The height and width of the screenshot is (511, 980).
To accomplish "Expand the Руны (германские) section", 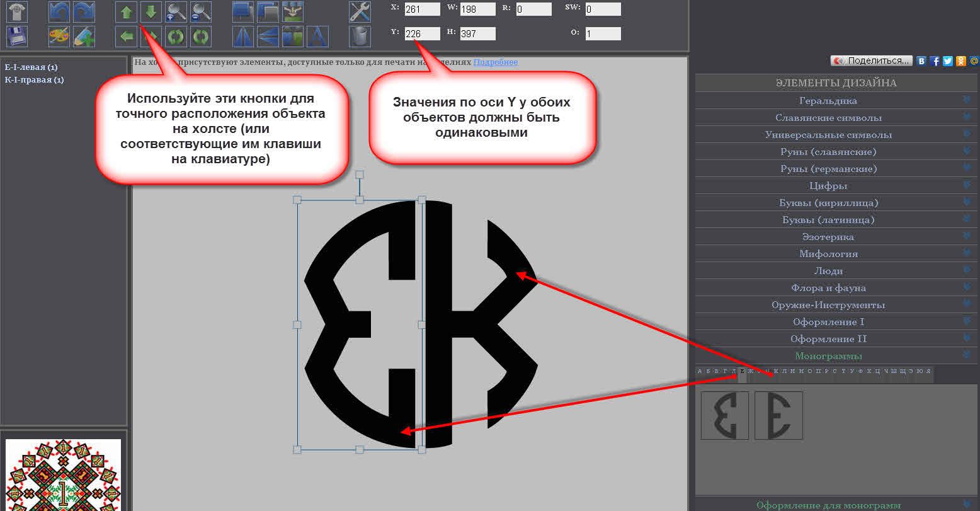I will click(836, 169).
